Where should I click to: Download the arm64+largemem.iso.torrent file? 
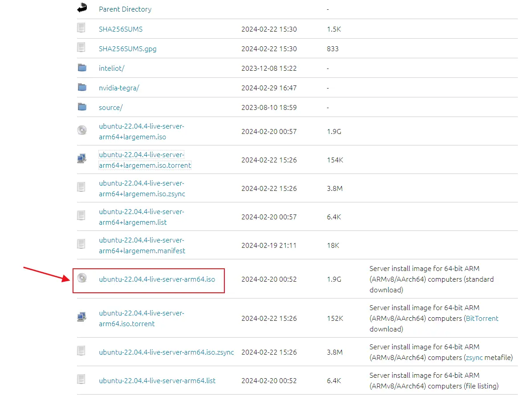tap(145, 160)
